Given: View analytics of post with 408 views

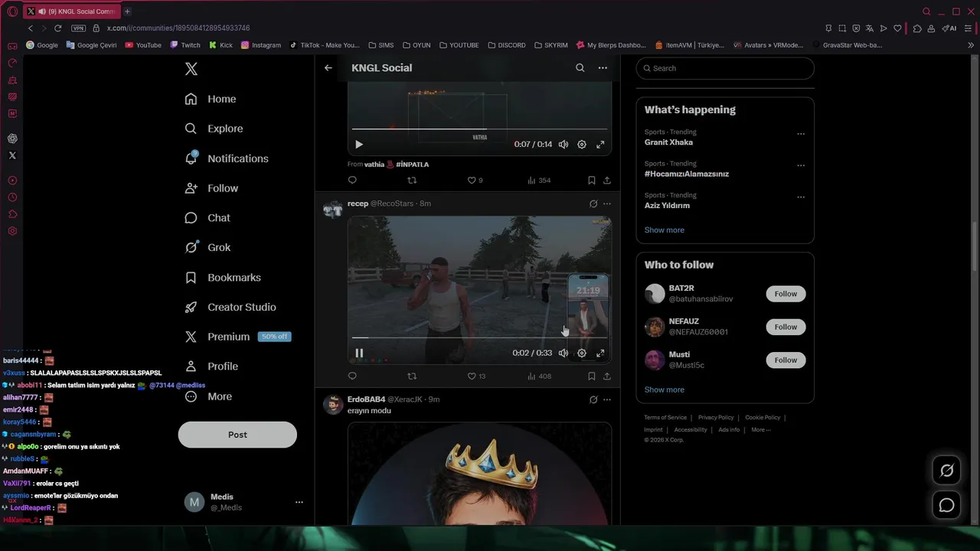Looking at the screenshot, I should pos(539,376).
